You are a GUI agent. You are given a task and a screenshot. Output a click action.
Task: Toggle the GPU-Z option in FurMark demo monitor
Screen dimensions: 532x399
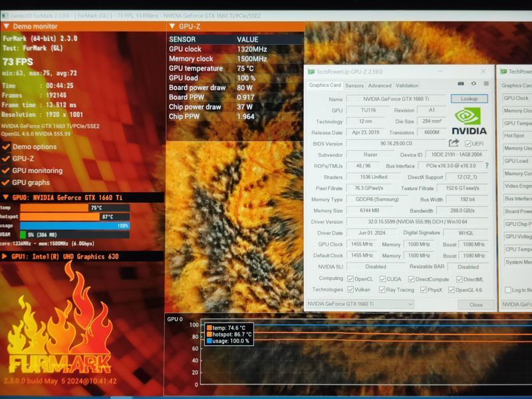[6, 159]
